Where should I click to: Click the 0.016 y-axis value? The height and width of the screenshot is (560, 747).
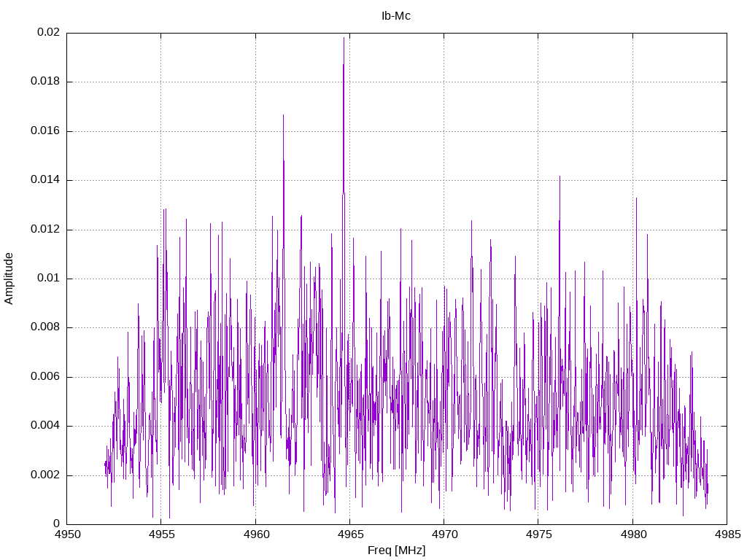46,131
